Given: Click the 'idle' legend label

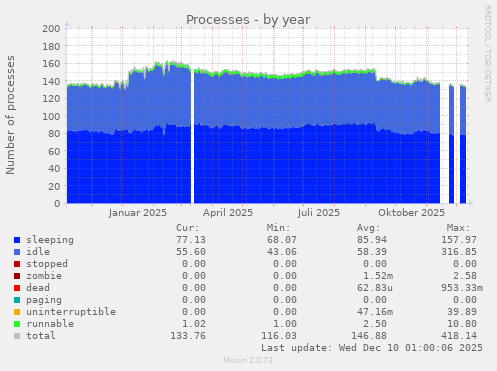Looking at the screenshot, I should [x=38, y=252].
